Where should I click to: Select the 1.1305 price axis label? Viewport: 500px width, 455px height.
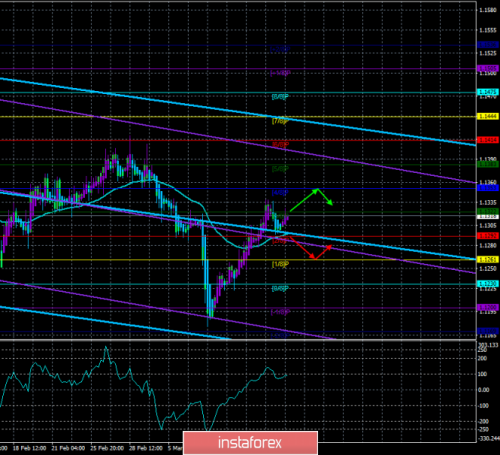(x=488, y=226)
